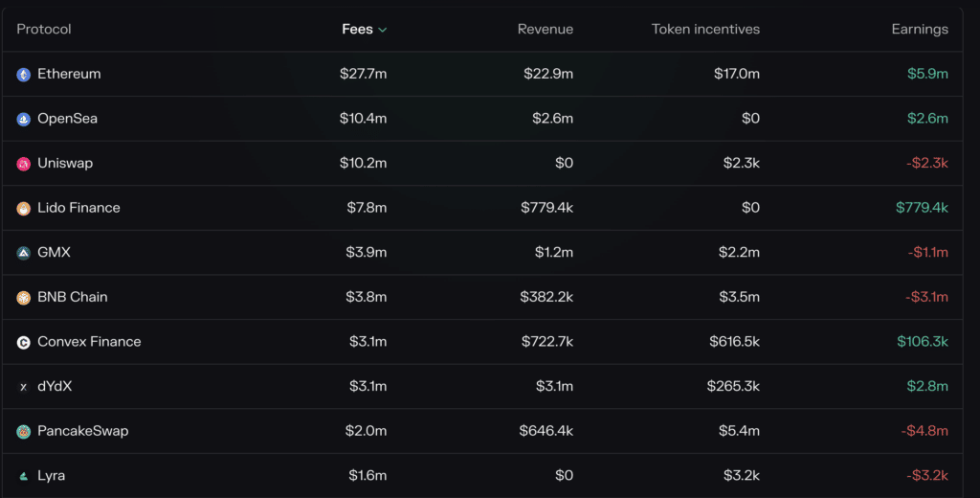This screenshot has height=498, width=980.
Task: Click Convex Finance earnings value $106.3k
Action: click(923, 342)
